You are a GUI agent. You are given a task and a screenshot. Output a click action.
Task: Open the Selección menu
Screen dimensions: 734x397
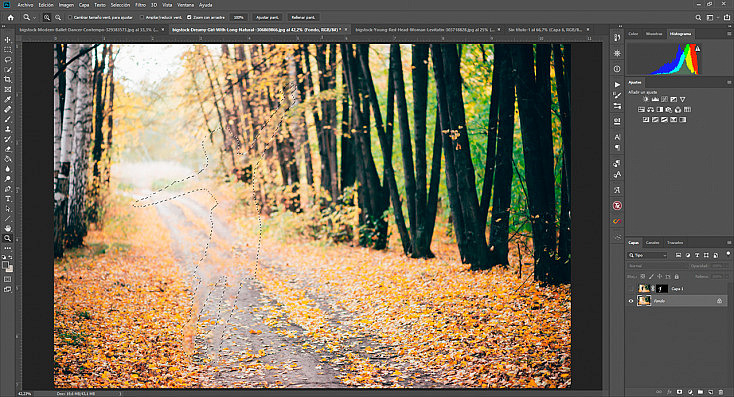point(120,5)
